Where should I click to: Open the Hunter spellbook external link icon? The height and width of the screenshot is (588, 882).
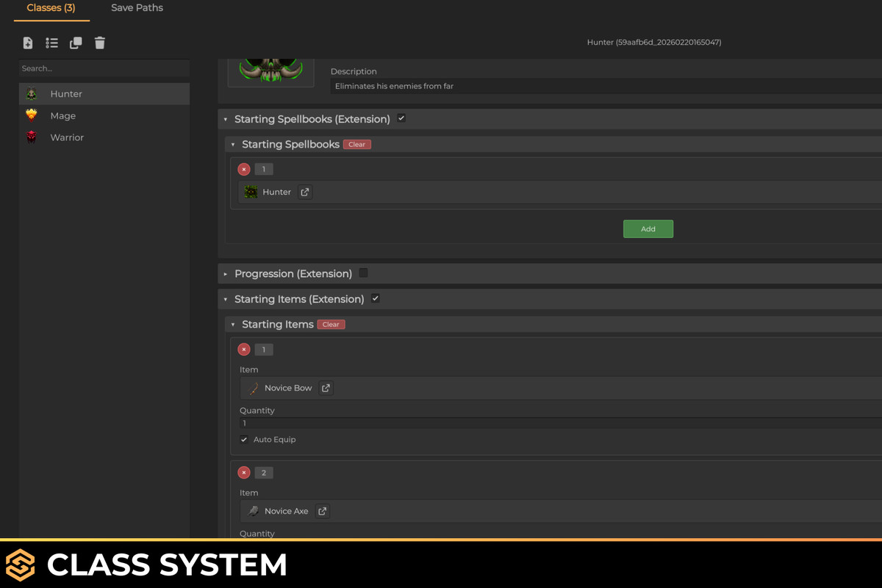(x=304, y=191)
